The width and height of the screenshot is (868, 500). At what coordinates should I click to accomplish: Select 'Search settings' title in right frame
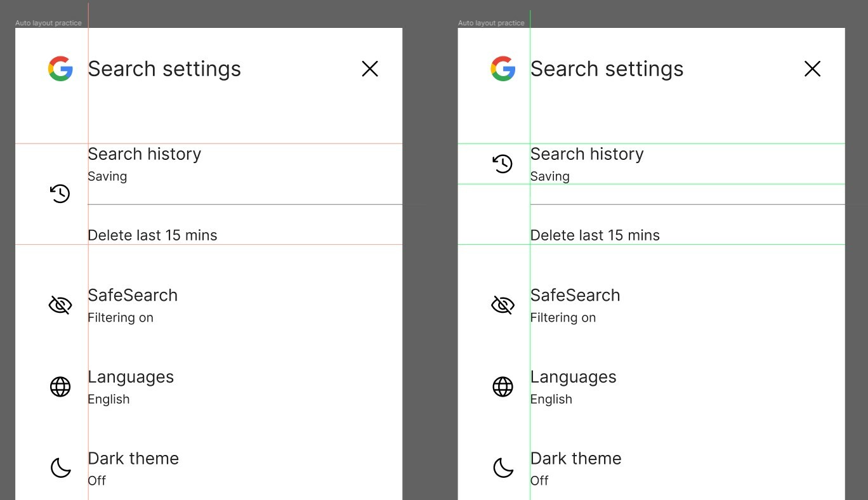pyautogui.click(x=607, y=69)
